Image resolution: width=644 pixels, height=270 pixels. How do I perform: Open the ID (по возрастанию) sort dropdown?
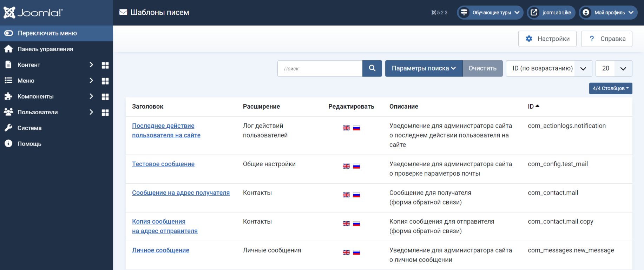click(549, 68)
